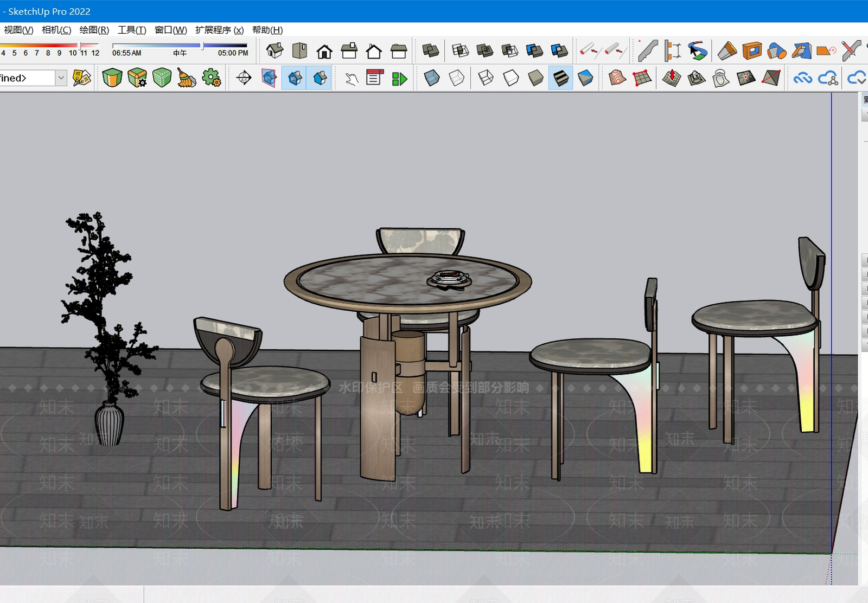Click the shadow time-of-day slider handle
This screenshot has width=868, height=603.
pos(202,46)
